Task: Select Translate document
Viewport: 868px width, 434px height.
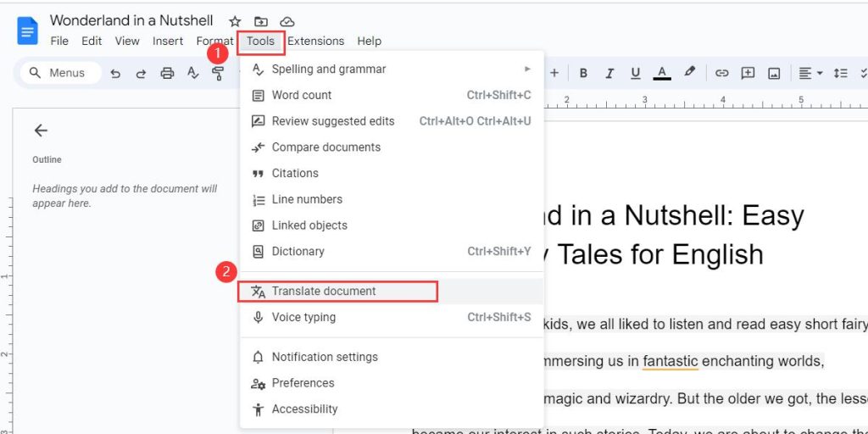Action: pos(392,292)
